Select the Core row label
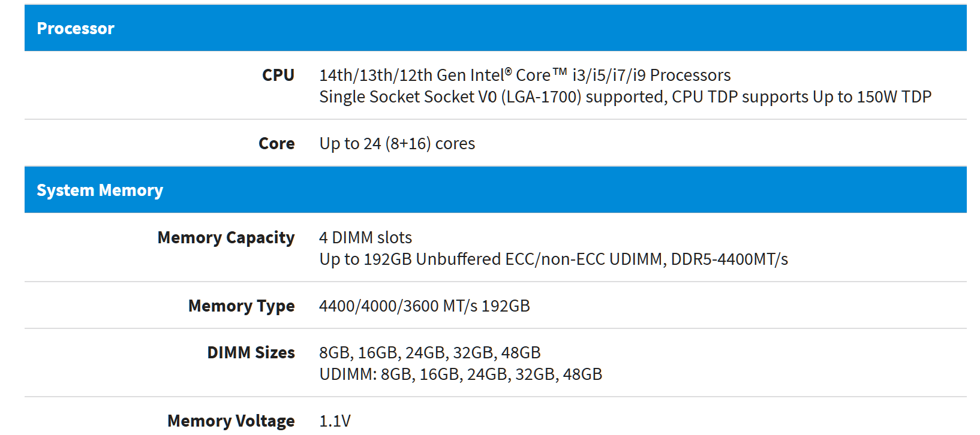 276,144
